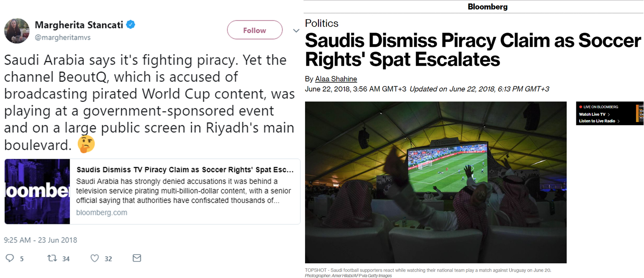644x278 pixels.
Task: Click the envelope direct message icon
Action: [137, 258]
